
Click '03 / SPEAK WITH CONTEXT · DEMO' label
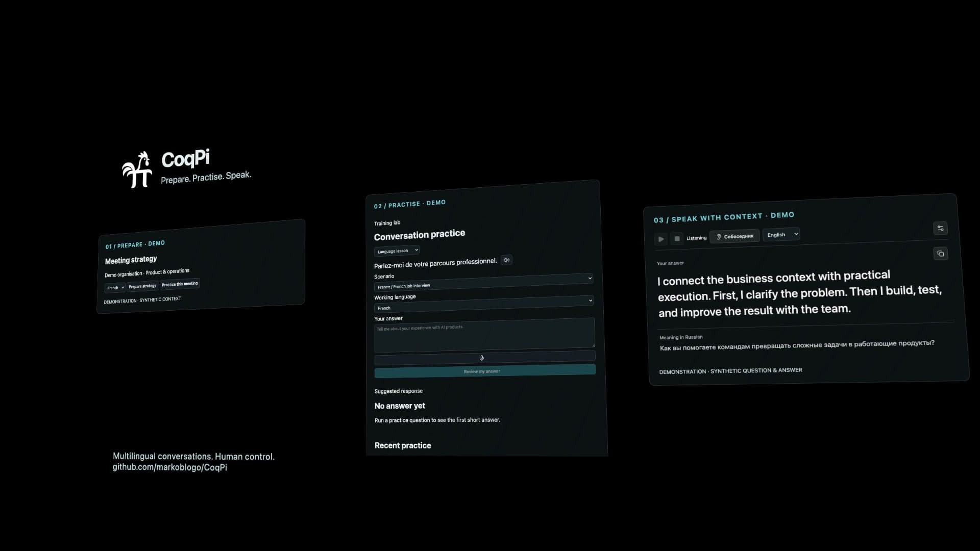[724, 217]
